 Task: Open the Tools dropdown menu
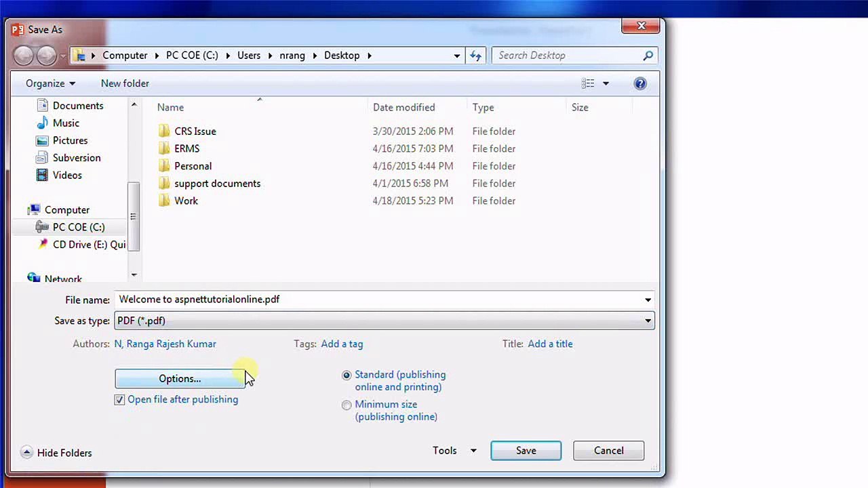point(454,451)
